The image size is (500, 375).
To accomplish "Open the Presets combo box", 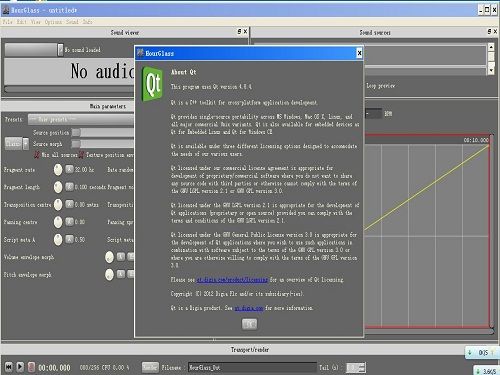I will pyautogui.click(x=81, y=119).
